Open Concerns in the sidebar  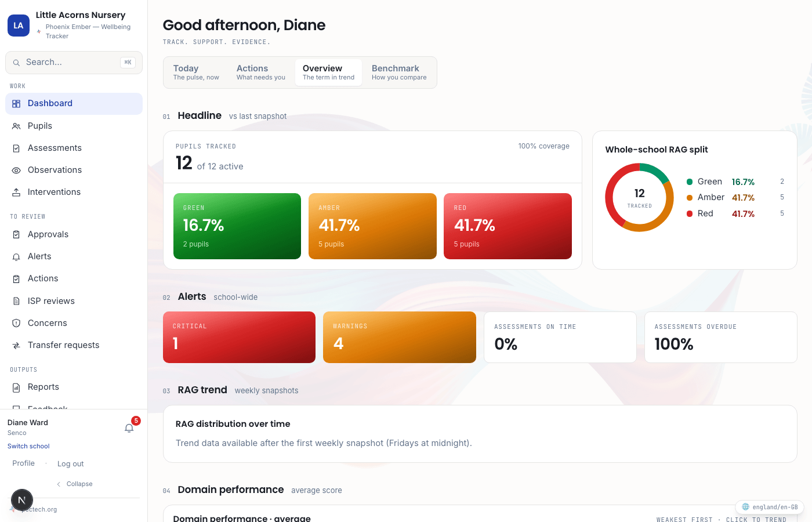pyautogui.click(x=74, y=323)
